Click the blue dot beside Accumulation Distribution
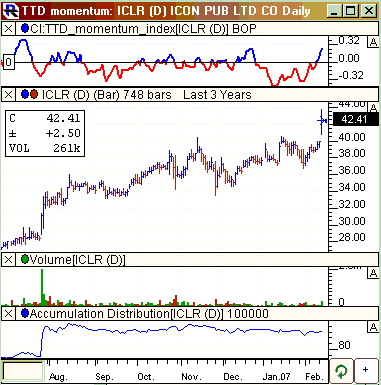Viewport: 381px width, 385px height. (x=25, y=313)
